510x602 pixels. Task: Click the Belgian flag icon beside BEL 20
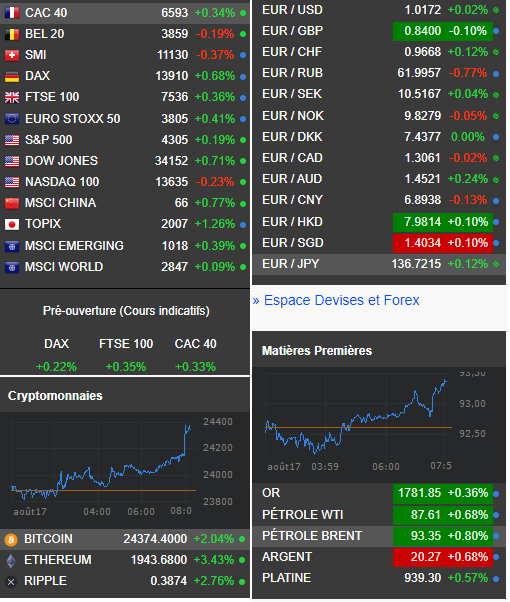tap(12, 34)
